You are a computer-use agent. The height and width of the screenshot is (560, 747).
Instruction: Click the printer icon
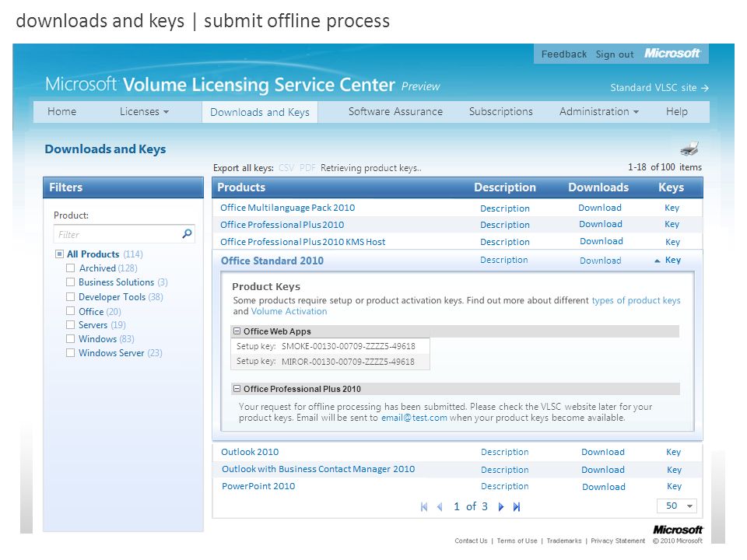pos(689,149)
